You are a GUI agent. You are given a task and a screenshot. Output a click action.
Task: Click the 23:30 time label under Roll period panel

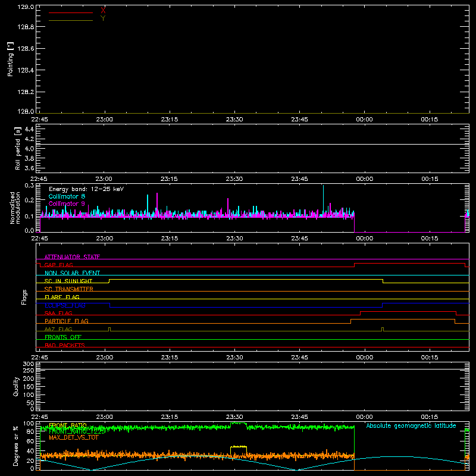coord(234,179)
